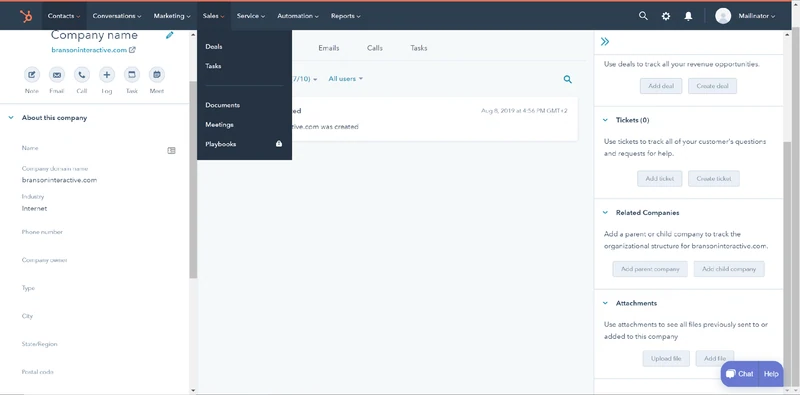The image size is (800, 395).
Task: Open the Marketing menu
Action: pyautogui.click(x=172, y=16)
